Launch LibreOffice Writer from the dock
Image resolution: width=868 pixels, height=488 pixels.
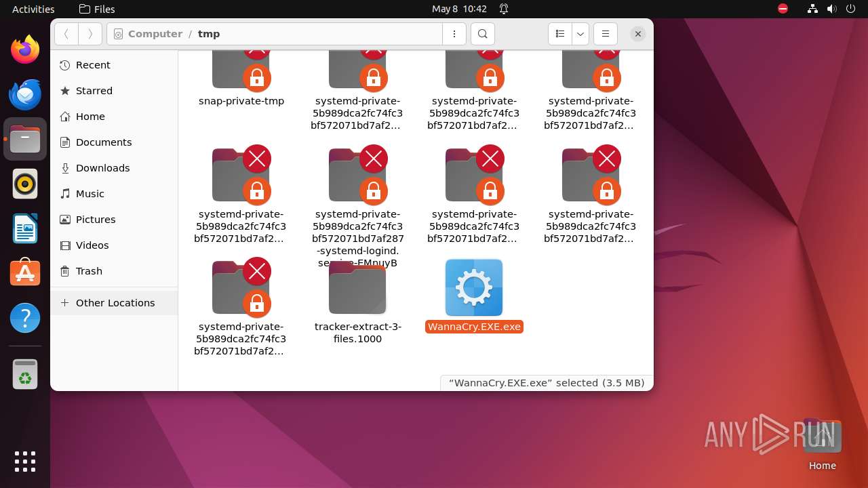(x=25, y=228)
